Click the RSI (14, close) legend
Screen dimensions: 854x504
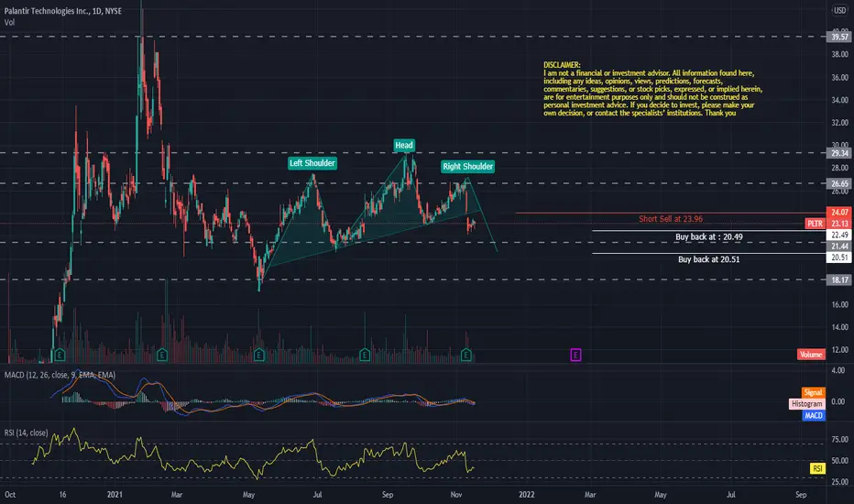[27, 433]
